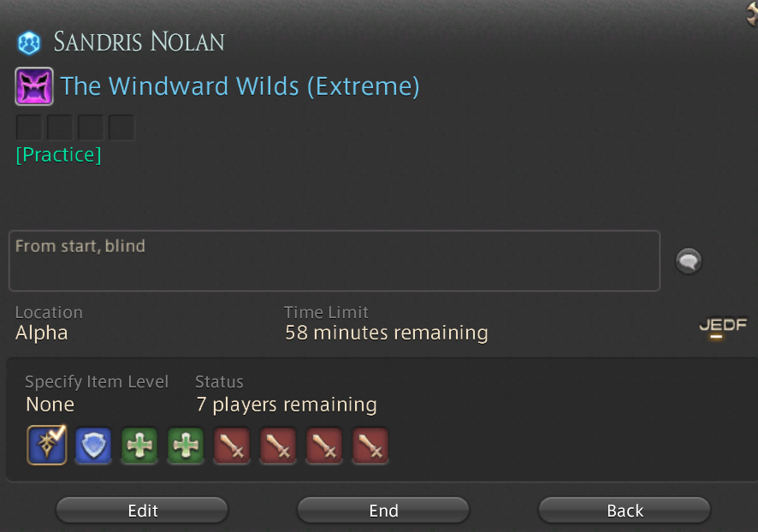Click the blue group icon beside Sandris Nolan
758x532 pixels.
point(29,43)
